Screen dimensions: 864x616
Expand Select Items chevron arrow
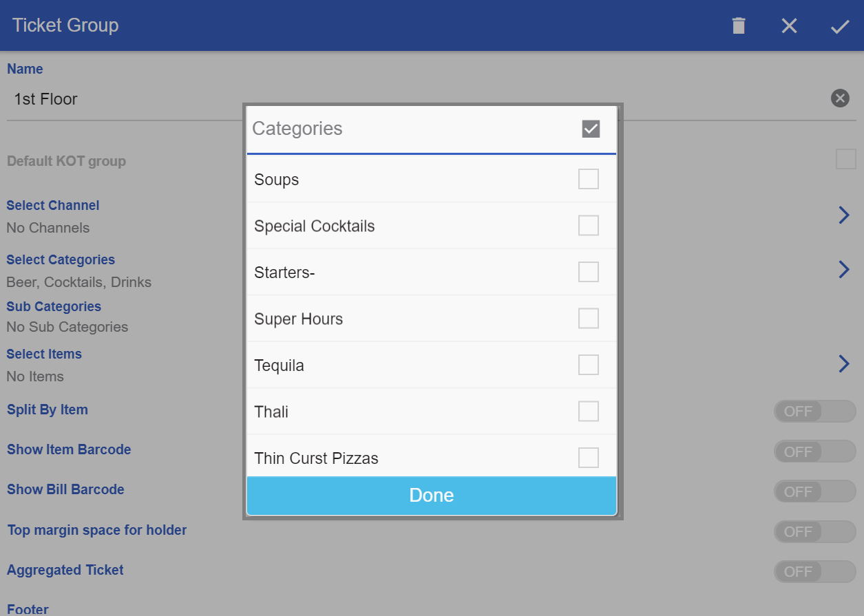pos(844,363)
